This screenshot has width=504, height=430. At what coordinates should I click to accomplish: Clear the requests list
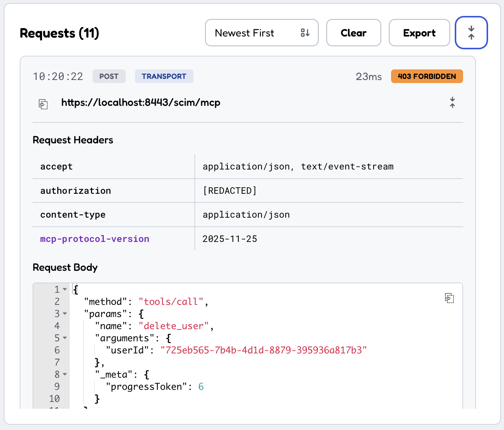(354, 33)
